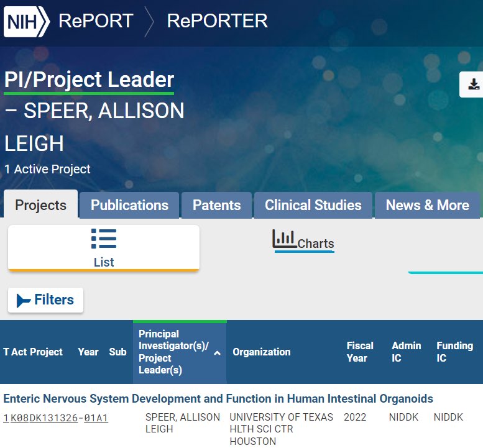483x448 pixels.
Task: Sort by Organization column header
Action: point(262,352)
